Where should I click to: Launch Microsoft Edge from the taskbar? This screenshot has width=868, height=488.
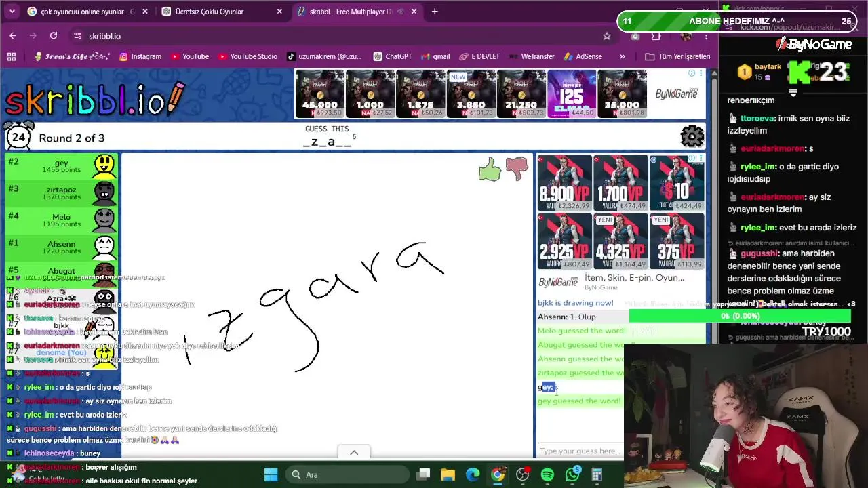tap(473, 474)
